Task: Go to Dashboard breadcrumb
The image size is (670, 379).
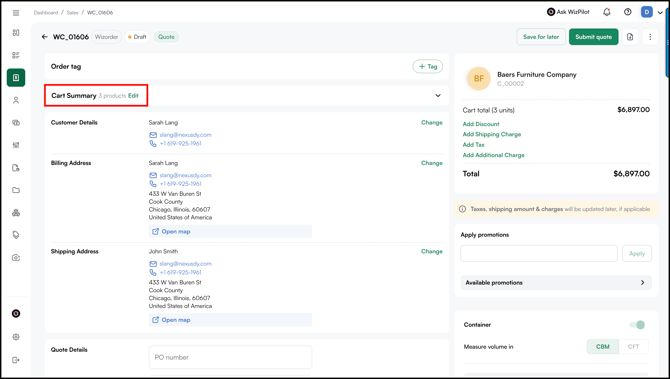Action: pos(46,13)
